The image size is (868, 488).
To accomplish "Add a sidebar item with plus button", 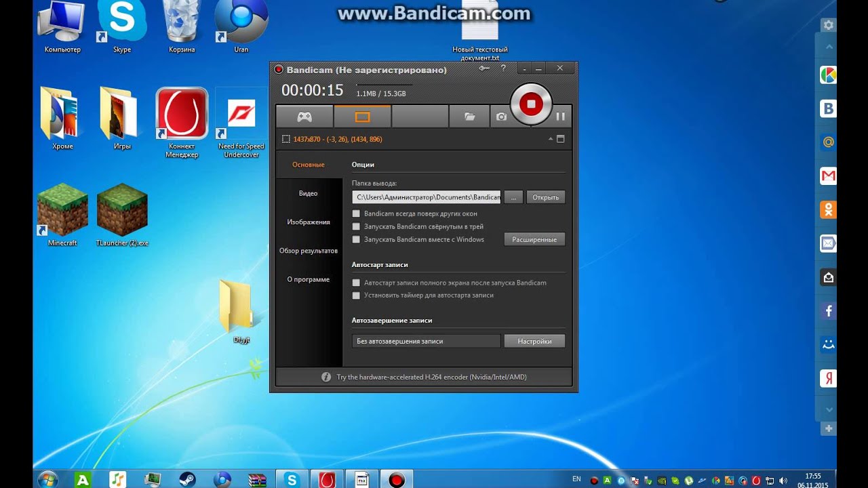I will coord(828,429).
